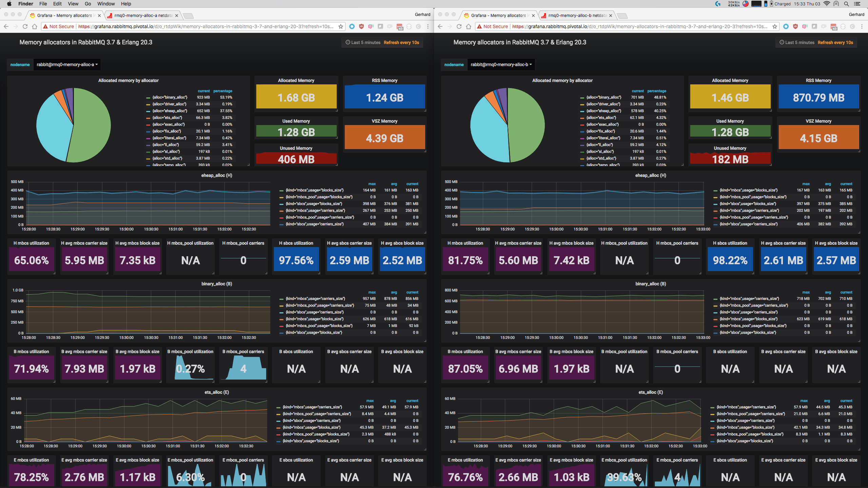Toggle binary_alloc series in left pie legend
868x488 pixels.
pos(170,97)
